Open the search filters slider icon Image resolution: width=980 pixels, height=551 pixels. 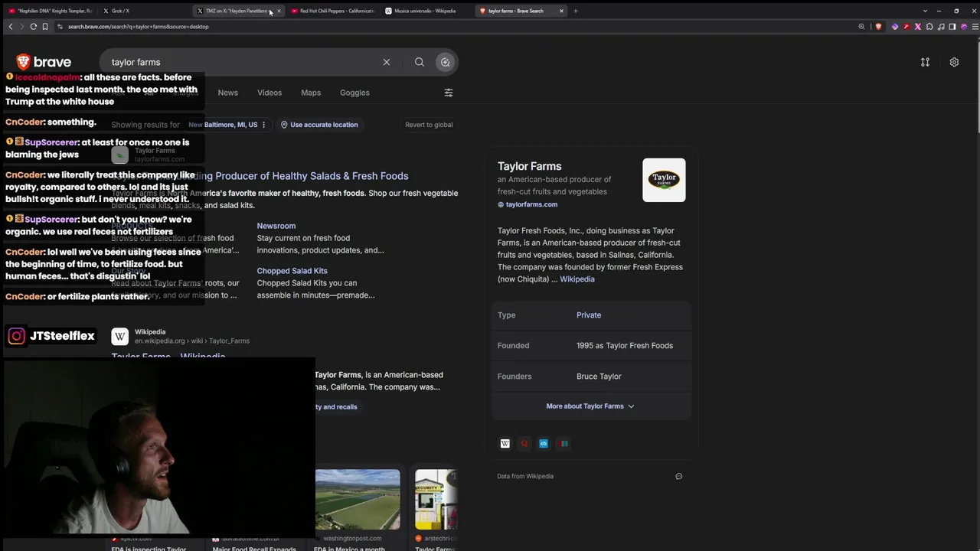point(449,93)
